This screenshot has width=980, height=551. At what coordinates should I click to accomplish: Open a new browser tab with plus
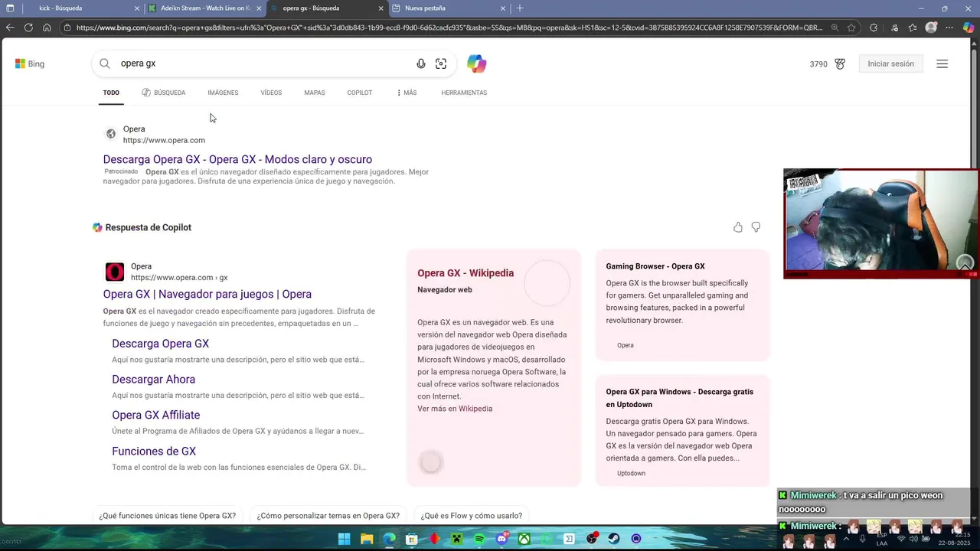coord(520,8)
